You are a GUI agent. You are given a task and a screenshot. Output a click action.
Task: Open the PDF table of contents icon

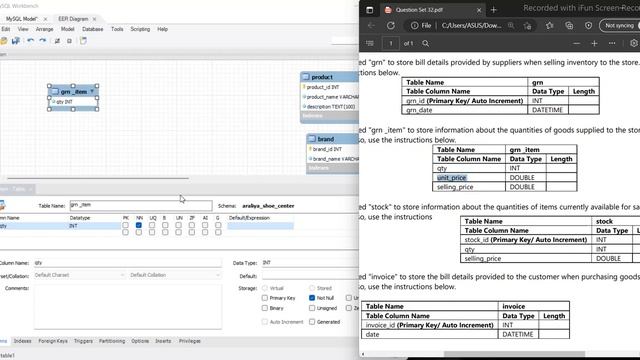[370, 43]
